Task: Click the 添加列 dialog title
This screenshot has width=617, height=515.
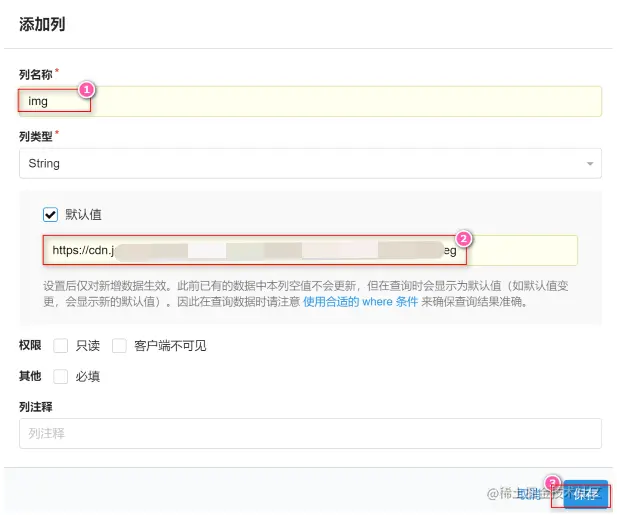Action: click(42, 24)
